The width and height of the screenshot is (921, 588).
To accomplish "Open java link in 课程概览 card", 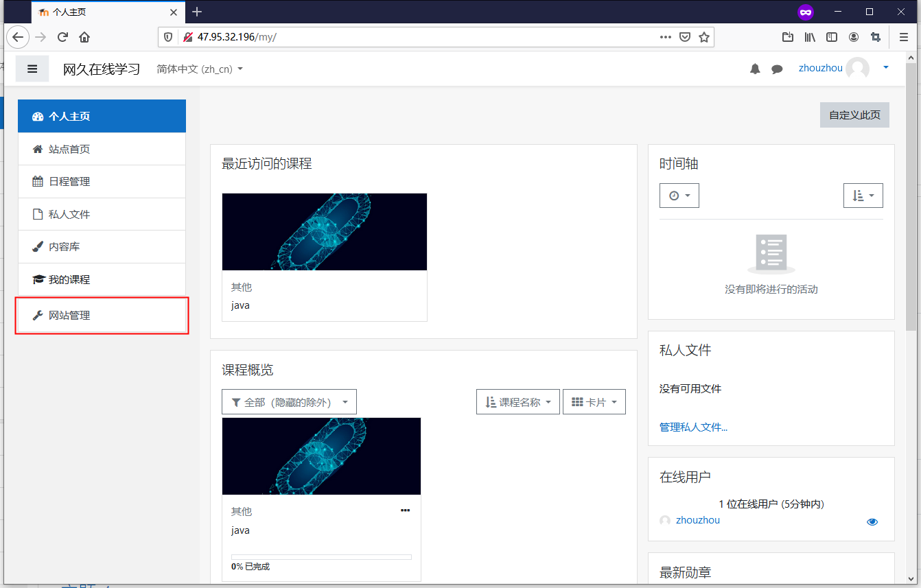I will (x=240, y=530).
